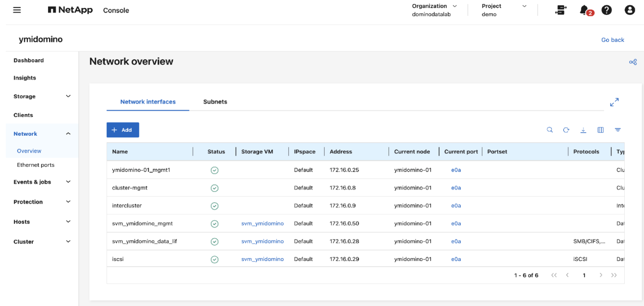Go to previous page of results
The width and height of the screenshot is (644, 306).
pyautogui.click(x=567, y=275)
